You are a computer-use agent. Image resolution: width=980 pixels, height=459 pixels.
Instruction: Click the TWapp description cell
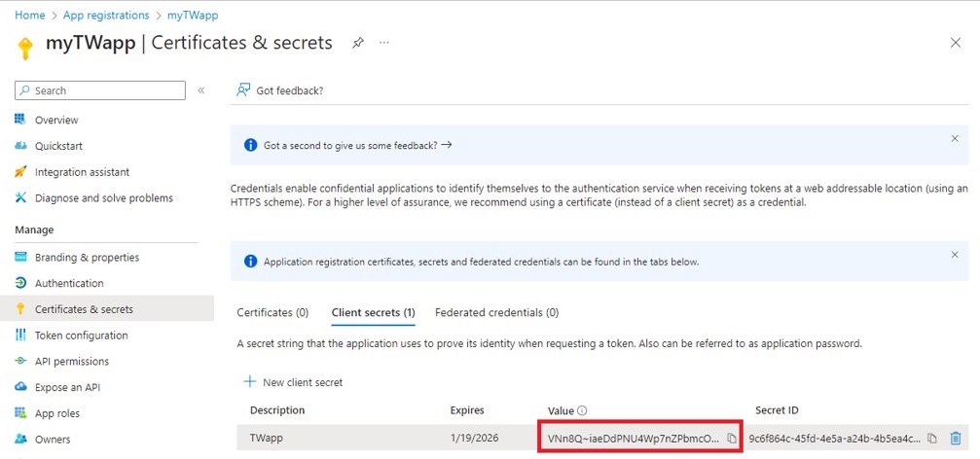[267, 439]
